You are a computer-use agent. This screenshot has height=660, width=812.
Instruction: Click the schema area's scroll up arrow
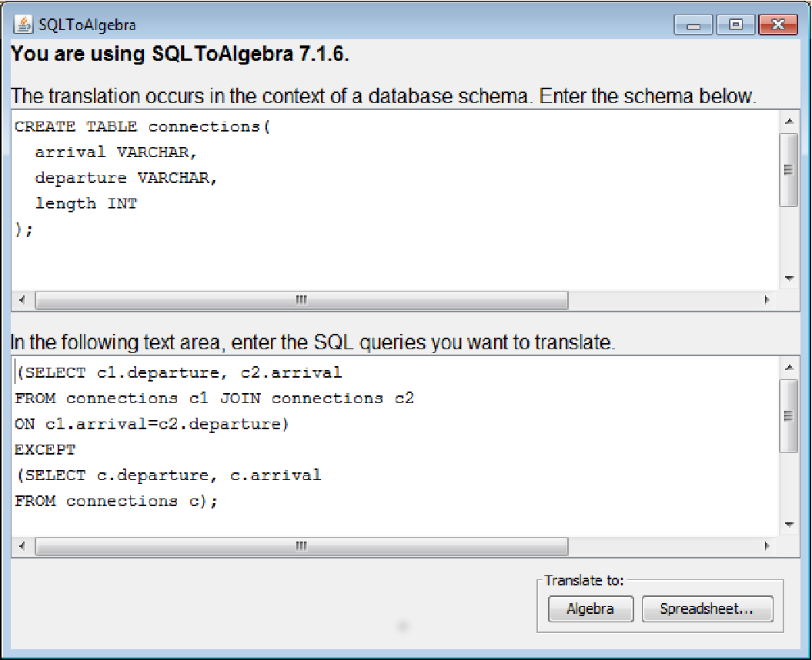point(789,121)
